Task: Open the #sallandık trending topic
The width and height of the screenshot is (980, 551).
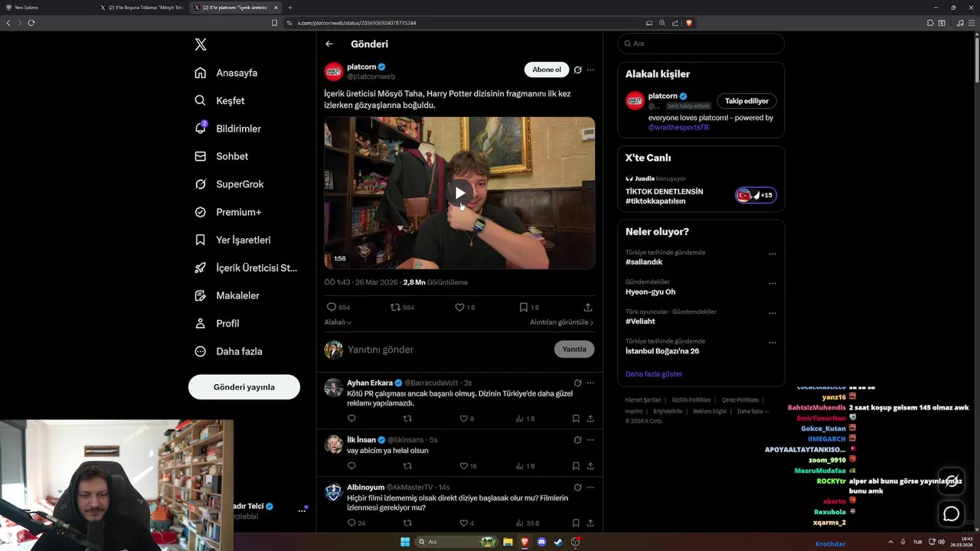Action: [x=644, y=262]
